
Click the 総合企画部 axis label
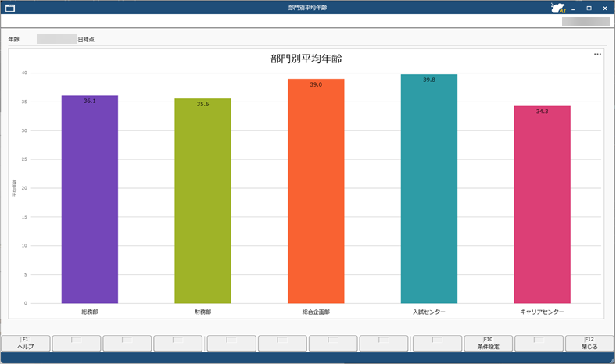(x=316, y=312)
